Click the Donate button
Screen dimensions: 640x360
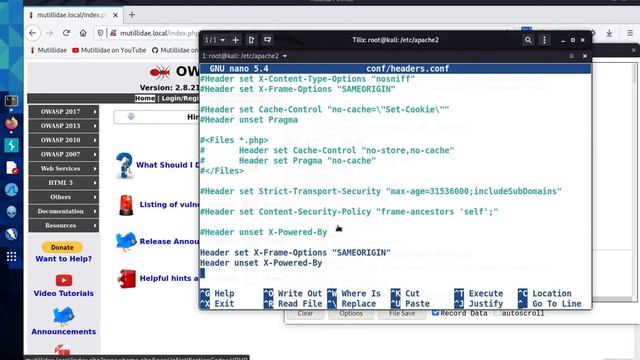point(62,247)
